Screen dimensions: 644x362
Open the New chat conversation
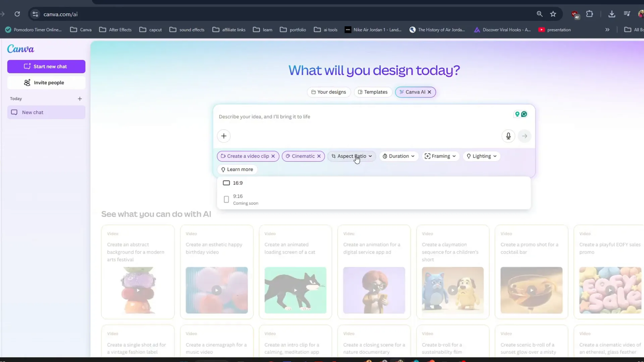[46, 112]
